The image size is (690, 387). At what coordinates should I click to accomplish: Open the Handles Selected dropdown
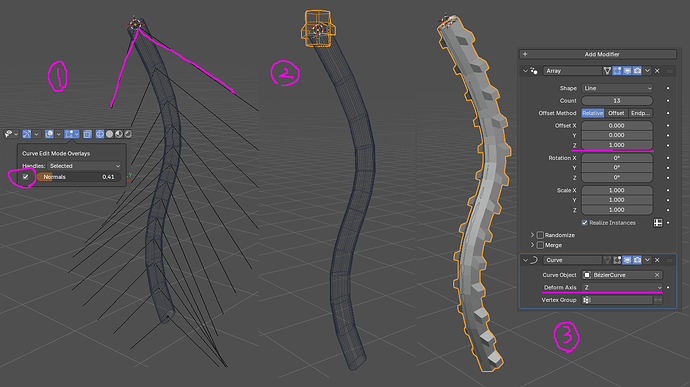(x=84, y=166)
